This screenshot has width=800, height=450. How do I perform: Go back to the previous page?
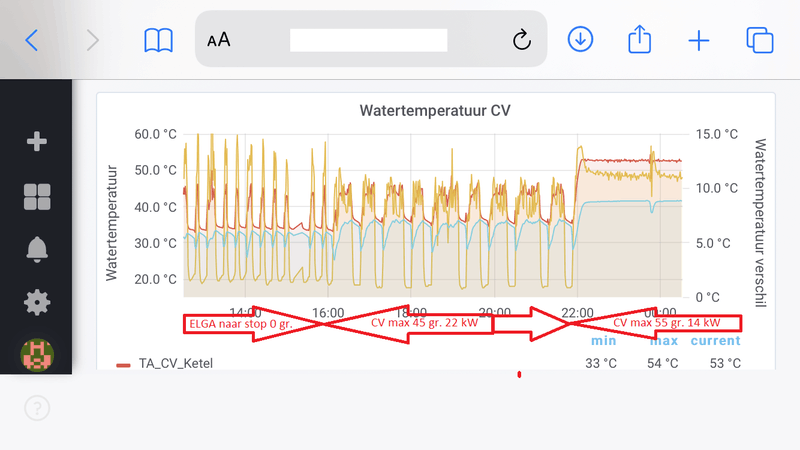pos(32,40)
